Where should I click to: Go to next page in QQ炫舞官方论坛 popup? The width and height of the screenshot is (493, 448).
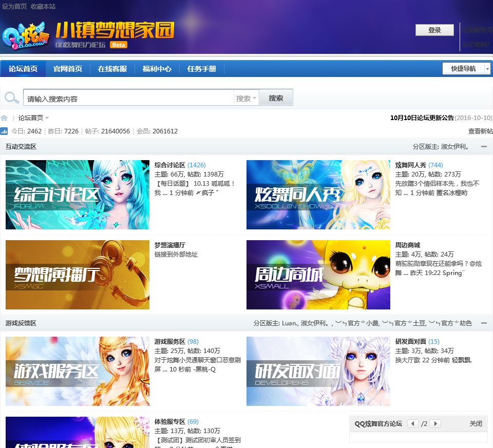pyautogui.click(x=435, y=423)
